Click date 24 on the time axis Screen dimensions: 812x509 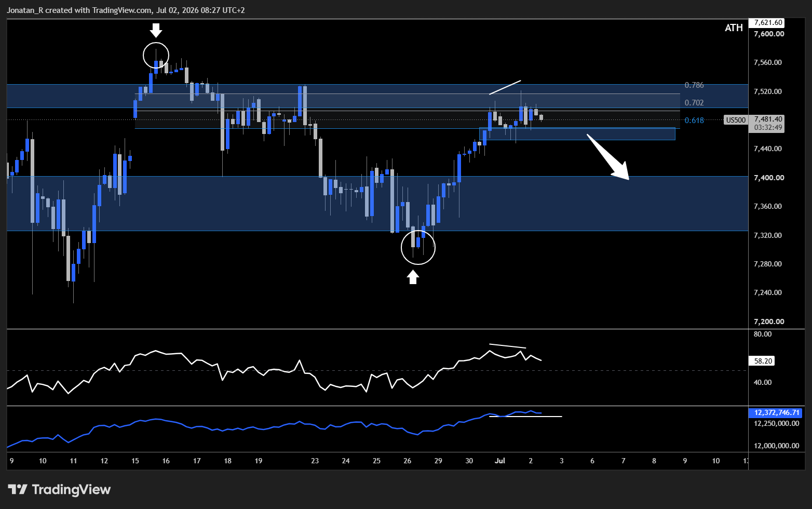(x=346, y=461)
